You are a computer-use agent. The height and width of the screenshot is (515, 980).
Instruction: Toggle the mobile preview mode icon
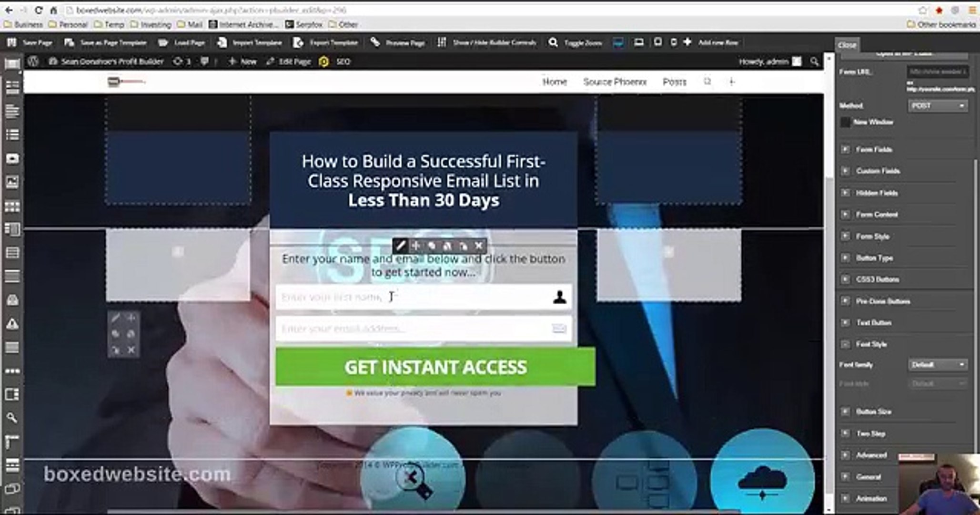click(673, 42)
